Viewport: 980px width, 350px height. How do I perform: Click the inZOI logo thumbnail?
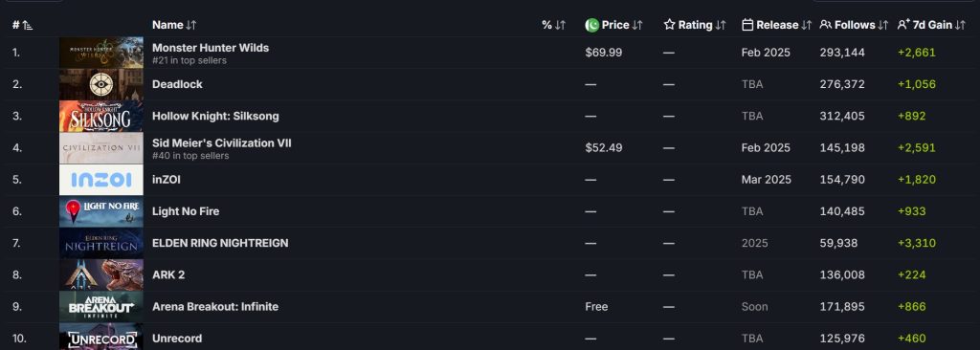101,180
